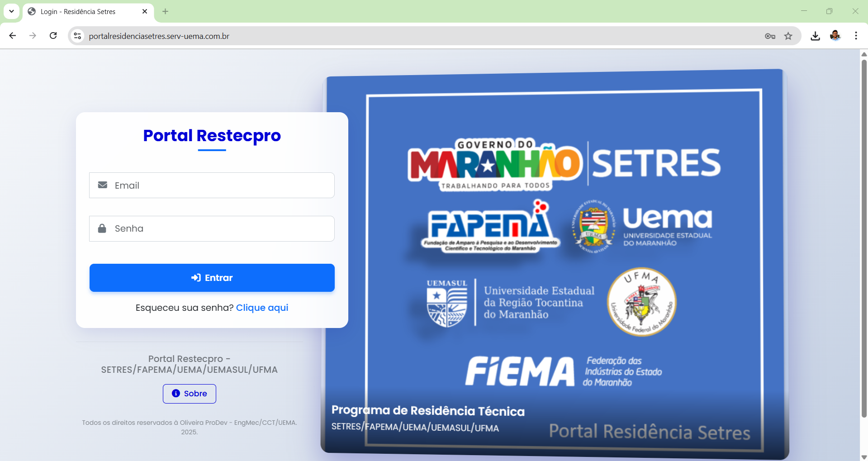Click the padlock icon in the Senha field
868x461 pixels.
pyautogui.click(x=102, y=228)
